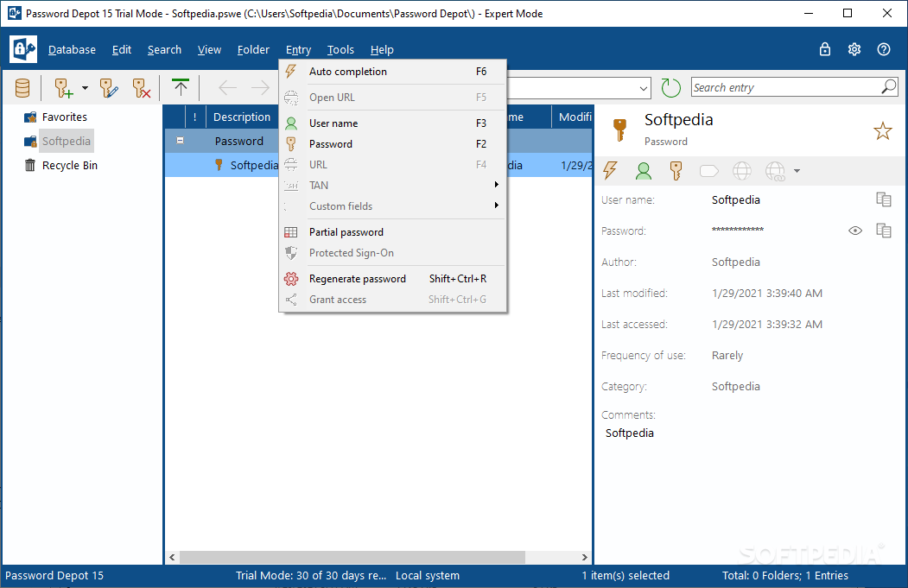Click the edit password key icon
This screenshot has width=908, height=588.
point(109,88)
